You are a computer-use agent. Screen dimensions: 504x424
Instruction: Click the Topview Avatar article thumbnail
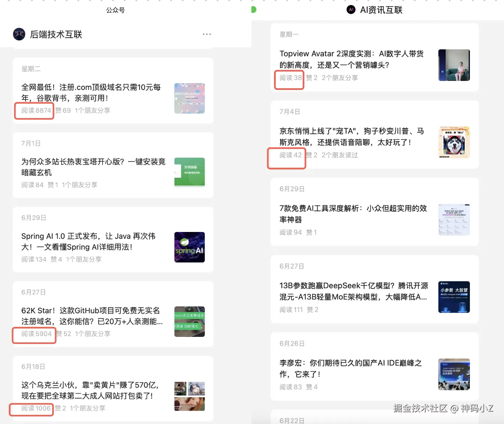(454, 65)
